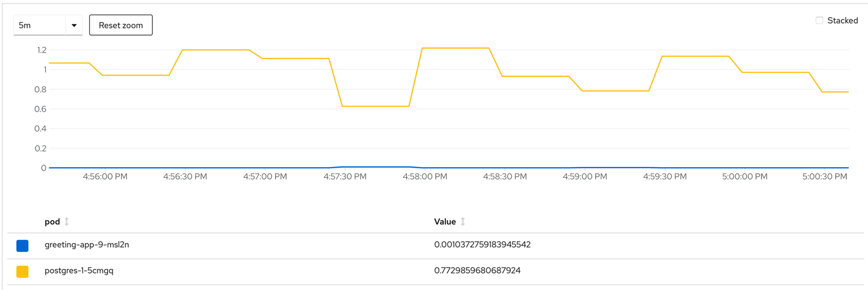Toggle the yellow postgres-1-5cmgq series swatch
The width and height of the screenshot is (868, 290).
[22, 271]
